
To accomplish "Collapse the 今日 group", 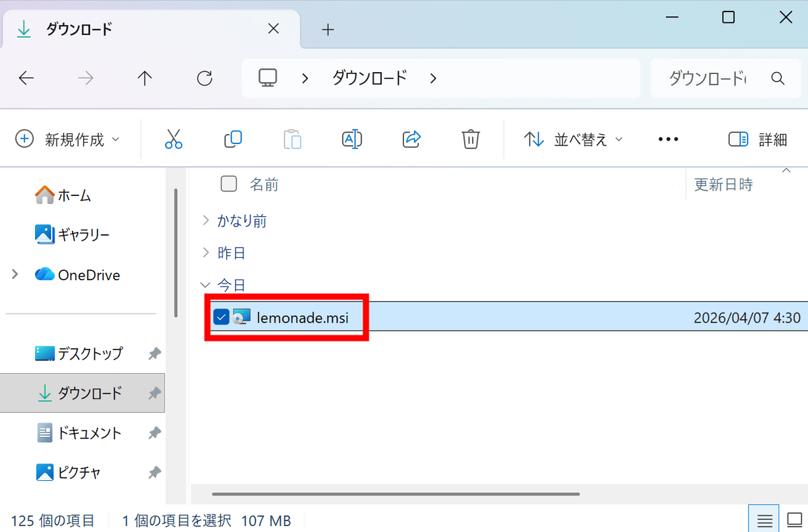I will click(206, 286).
